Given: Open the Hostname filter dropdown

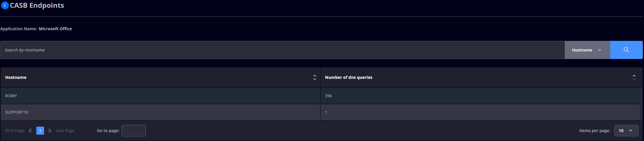Looking at the screenshot, I should tap(587, 50).
